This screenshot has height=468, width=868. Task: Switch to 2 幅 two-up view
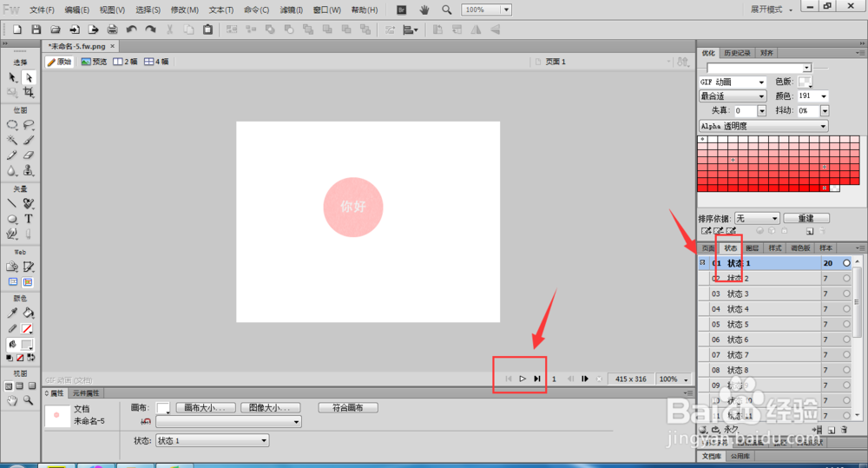click(125, 62)
